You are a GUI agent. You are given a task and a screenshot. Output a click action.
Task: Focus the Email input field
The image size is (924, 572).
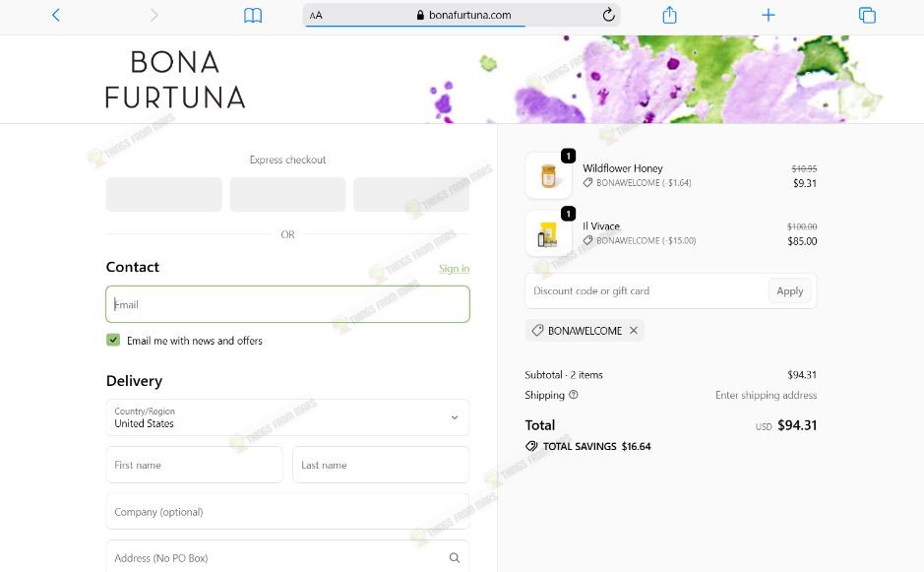tap(287, 304)
